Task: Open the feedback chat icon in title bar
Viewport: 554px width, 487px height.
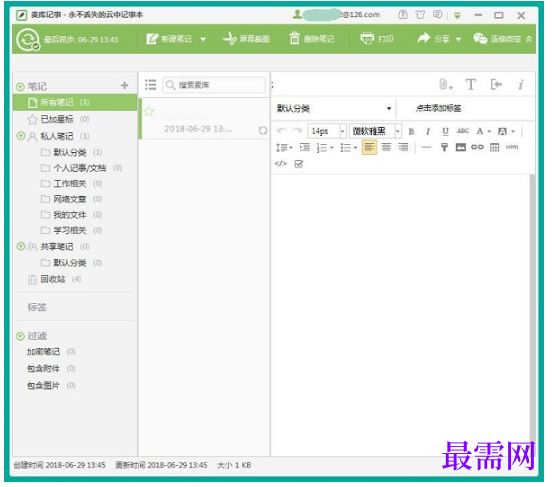Action: point(437,15)
